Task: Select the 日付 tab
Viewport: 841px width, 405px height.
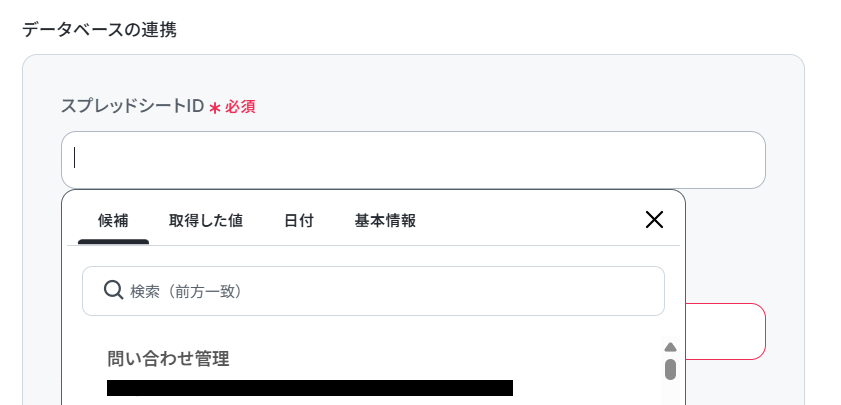Action: (x=299, y=220)
